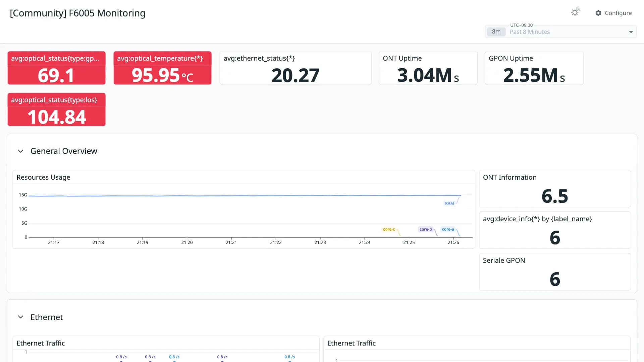Click the core-b series label
The image size is (644, 362).
pos(426,229)
